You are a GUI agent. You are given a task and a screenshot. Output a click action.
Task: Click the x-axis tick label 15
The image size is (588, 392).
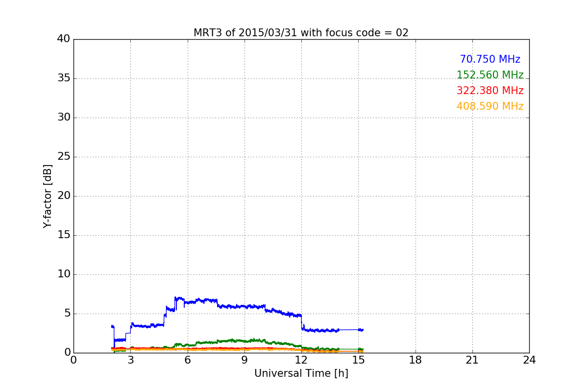click(x=358, y=360)
